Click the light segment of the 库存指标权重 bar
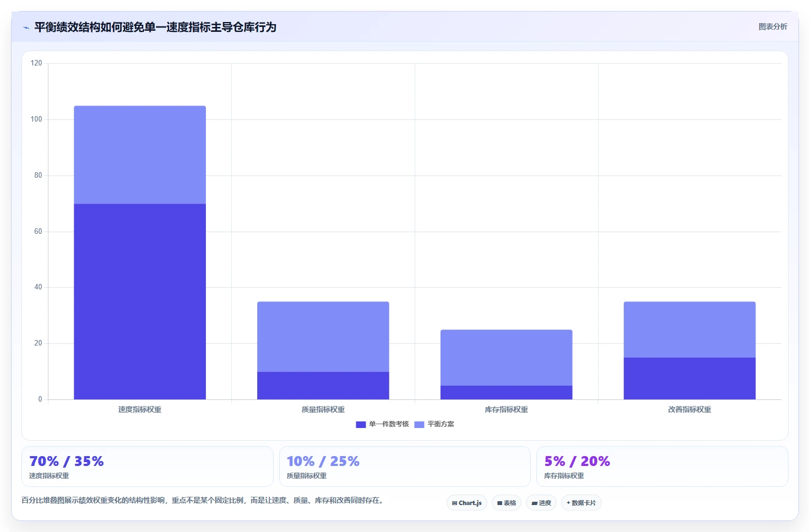 click(x=507, y=358)
